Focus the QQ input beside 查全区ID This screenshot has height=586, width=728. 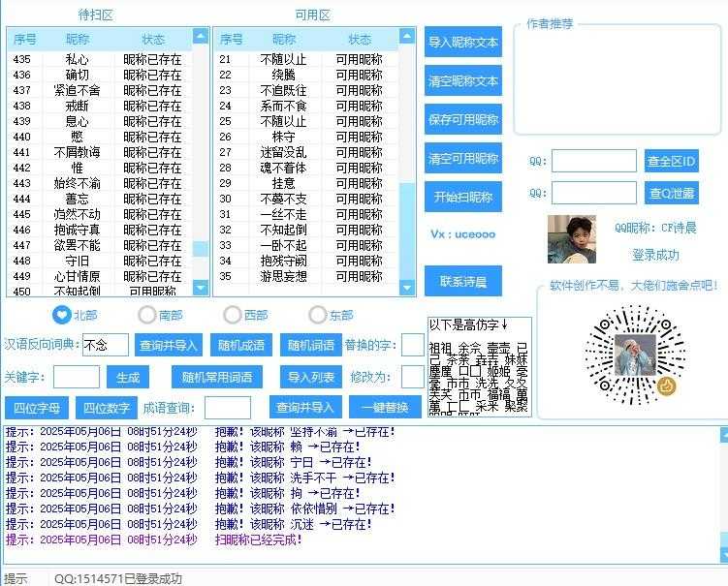click(x=593, y=161)
